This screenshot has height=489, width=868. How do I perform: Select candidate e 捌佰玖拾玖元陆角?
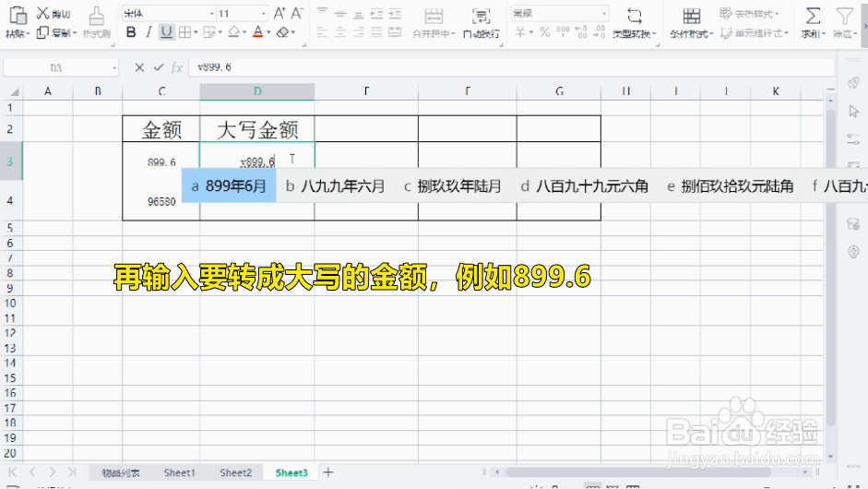731,186
